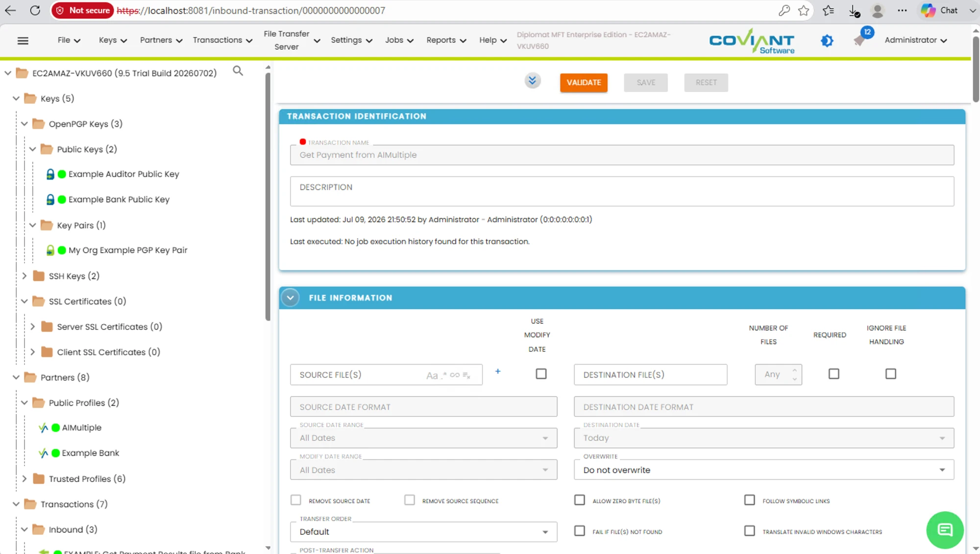Open the hamburger navigation menu

(23, 41)
